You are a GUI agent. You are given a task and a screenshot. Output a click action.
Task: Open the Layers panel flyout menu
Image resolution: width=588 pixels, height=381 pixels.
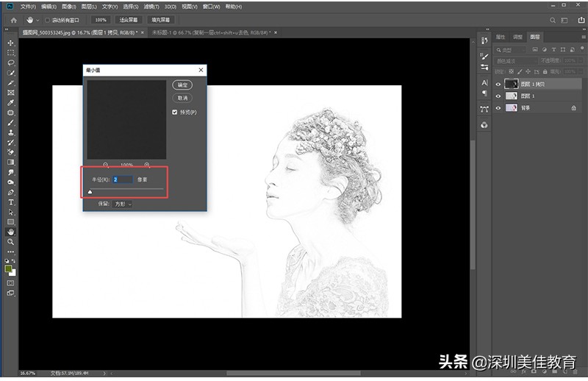tap(584, 37)
